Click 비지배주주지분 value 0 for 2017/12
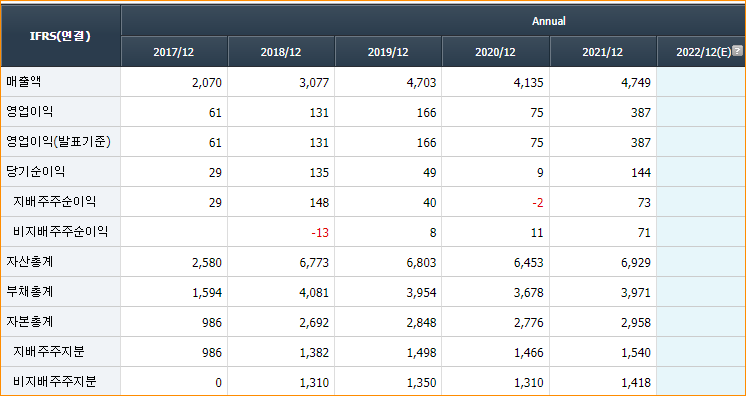This screenshot has width=746, height=396. click(218, 383)
